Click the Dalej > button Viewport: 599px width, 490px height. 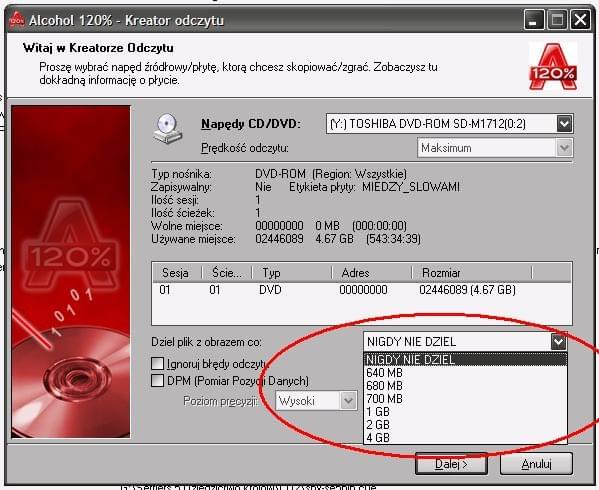(451, 464)
